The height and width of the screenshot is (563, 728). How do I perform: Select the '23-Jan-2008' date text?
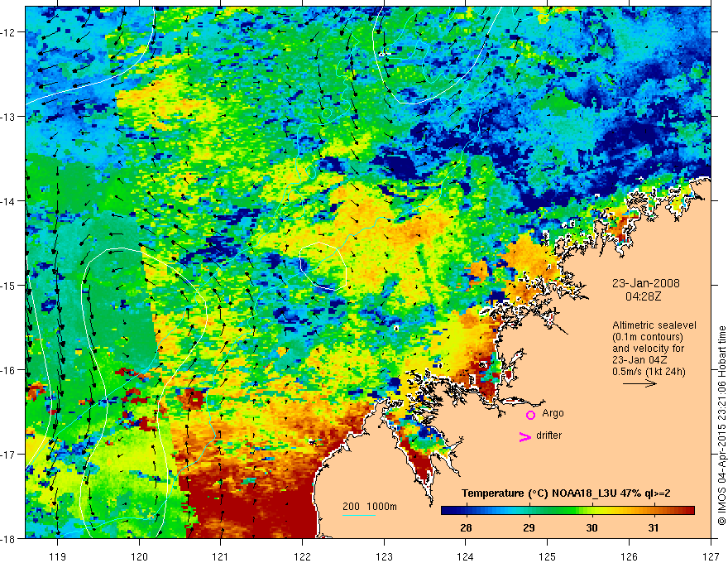[x=646, y=283]
